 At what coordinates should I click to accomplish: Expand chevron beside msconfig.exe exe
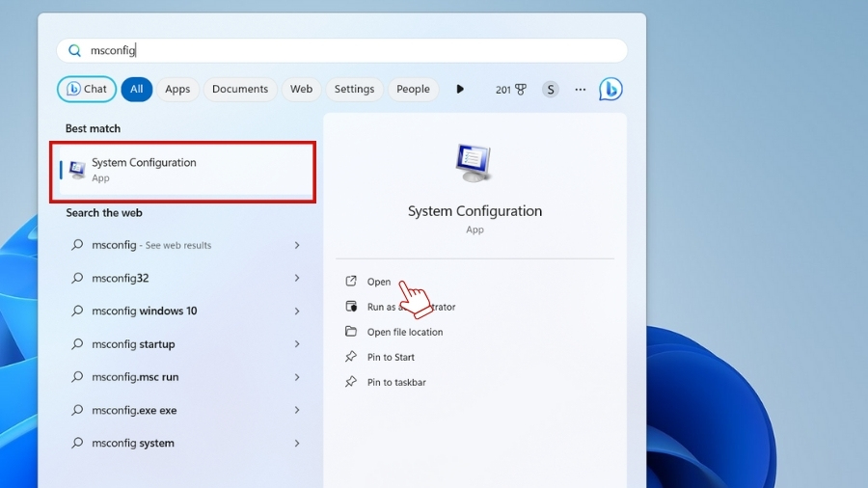(x=297, y=410)
